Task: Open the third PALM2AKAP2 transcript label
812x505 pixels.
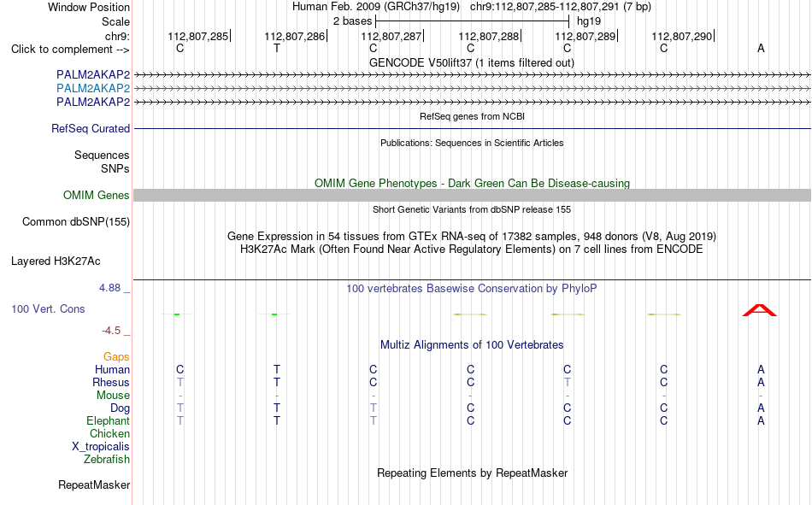Action: pos(93,102)
